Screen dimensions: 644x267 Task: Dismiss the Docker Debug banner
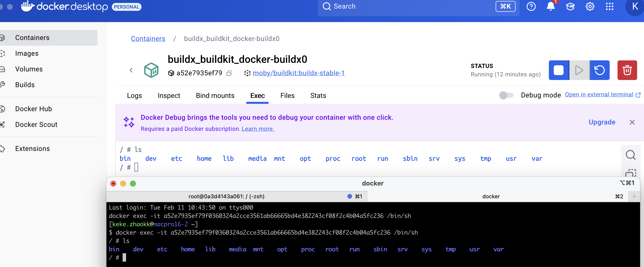(632, 122)
